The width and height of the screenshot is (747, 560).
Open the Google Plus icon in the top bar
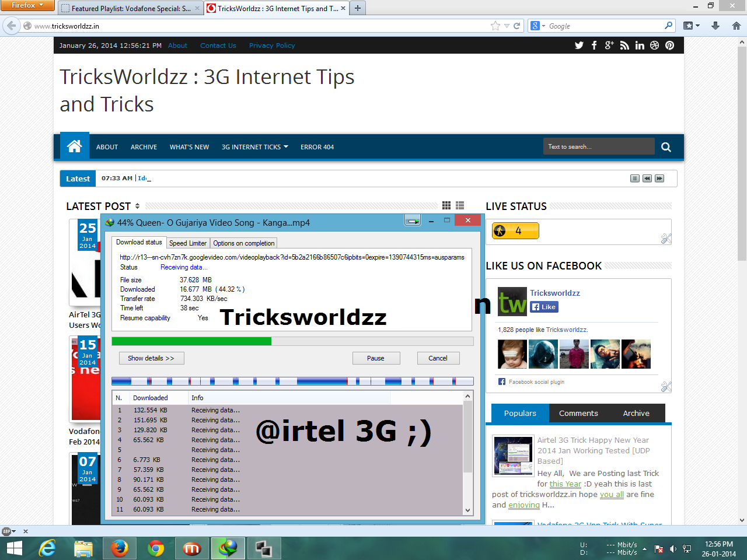pyautogui.click(x=609, y=45)
